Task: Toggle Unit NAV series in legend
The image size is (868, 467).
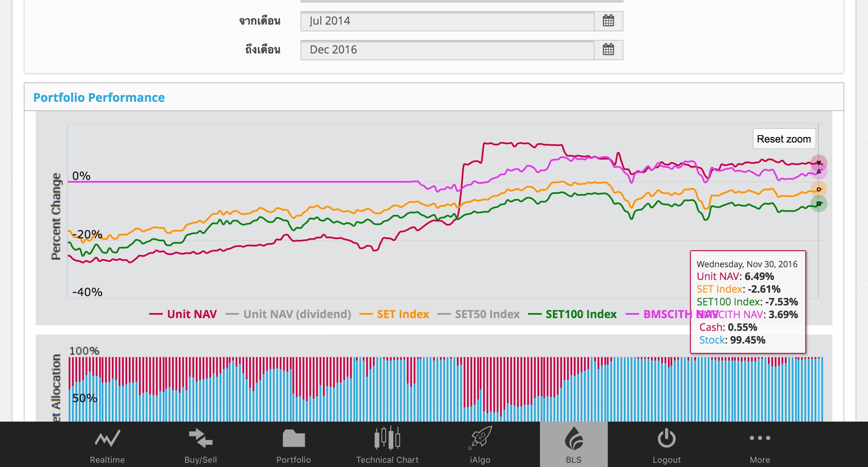Action: click(x=183, y=314)
